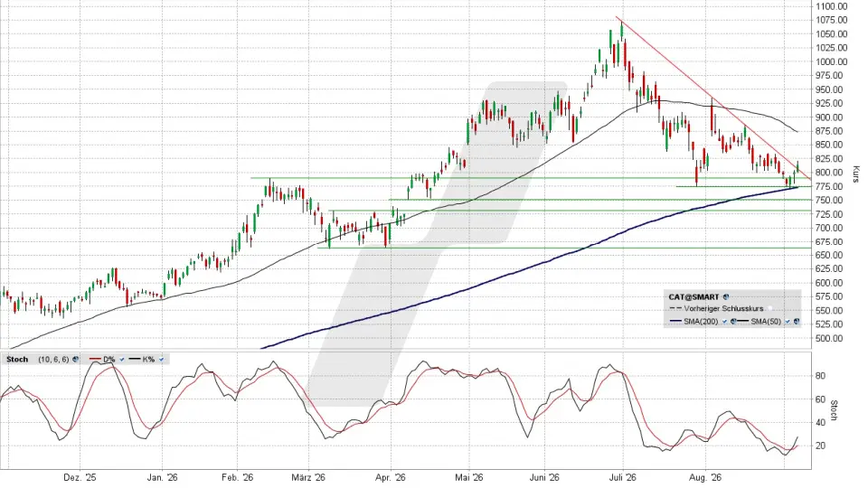Toggle the SMA(200) checkmark
Image resolution: width=868 pixels, height=488 pixels.
[x=724, y=322]
